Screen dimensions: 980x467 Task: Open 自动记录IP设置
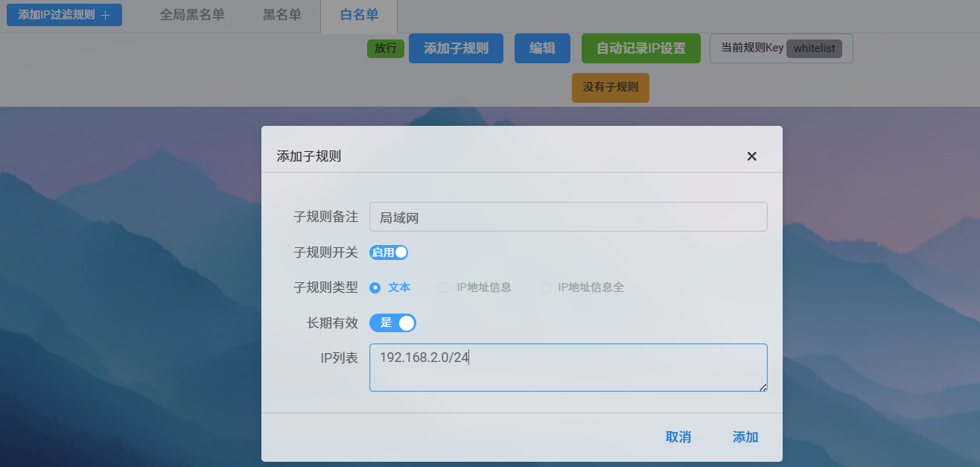coord(640,48)
